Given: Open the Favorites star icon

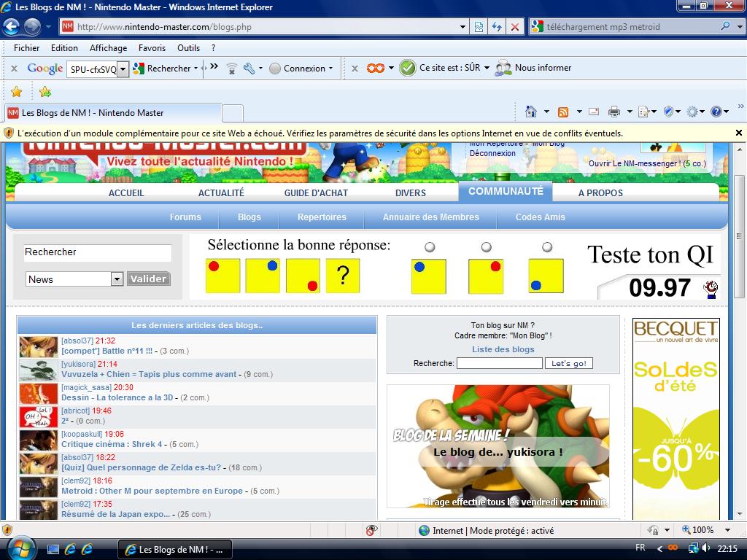Looking at the screenshot, I should (x=16, y=91).
